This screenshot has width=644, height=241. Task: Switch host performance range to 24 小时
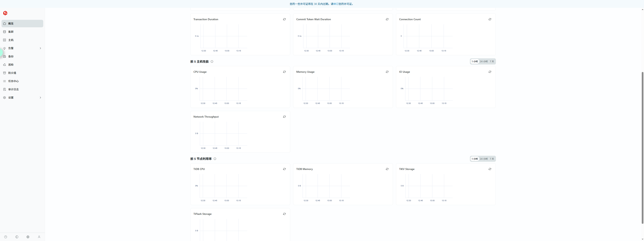(484, 62)
